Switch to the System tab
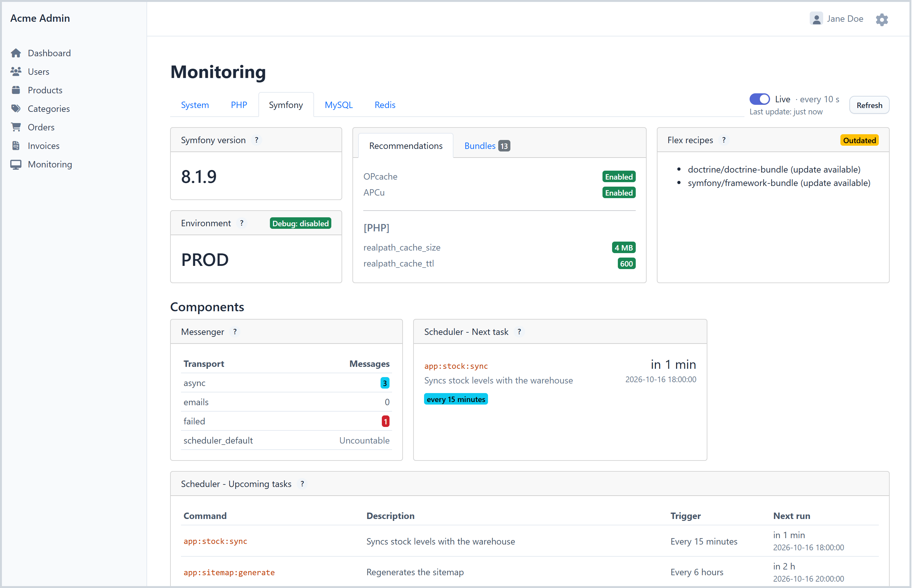 [x=196, y=105]
